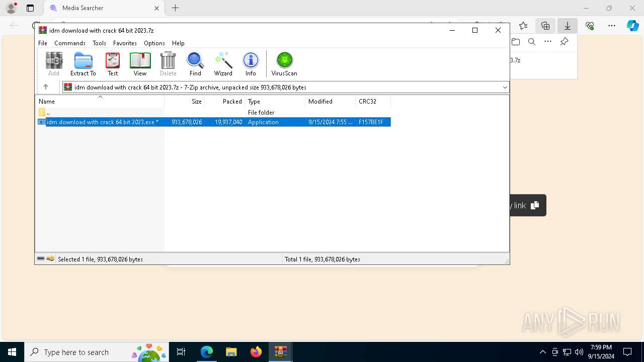Click the taskbar search box
The image size is (644, 362).
tap(97, 352)
